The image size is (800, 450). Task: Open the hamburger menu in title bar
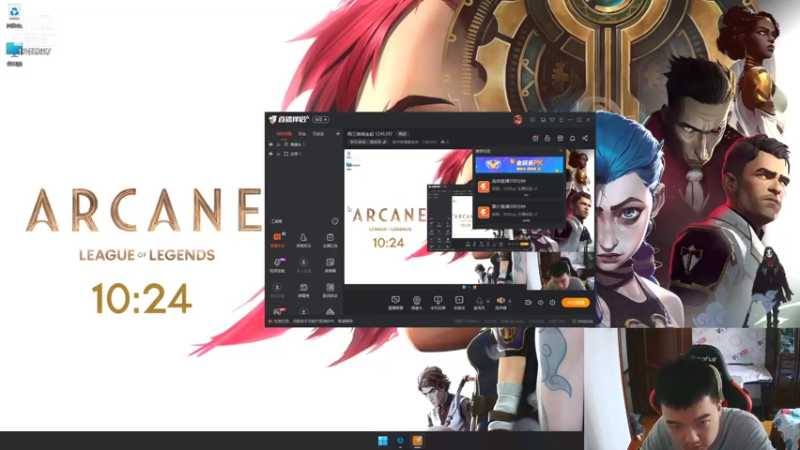tap(561, 119)
